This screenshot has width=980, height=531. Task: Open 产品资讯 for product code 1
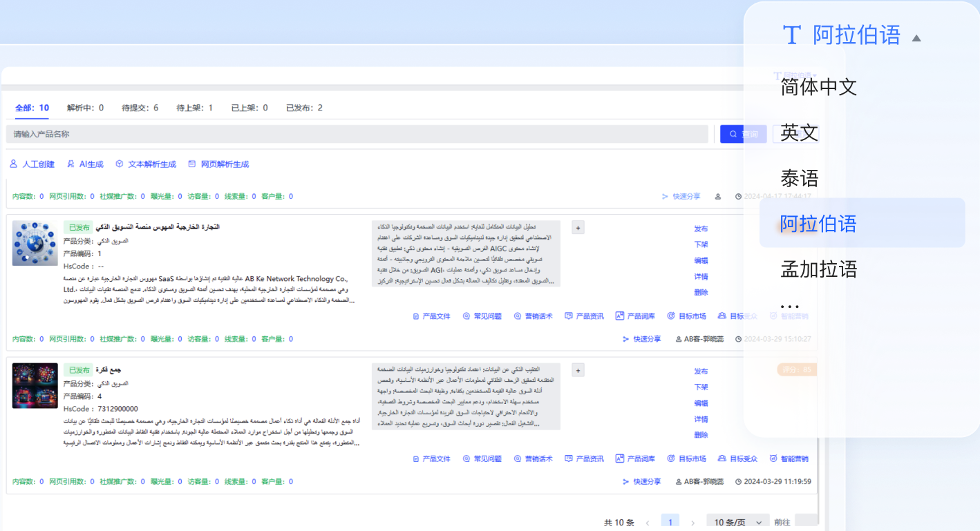585,316
